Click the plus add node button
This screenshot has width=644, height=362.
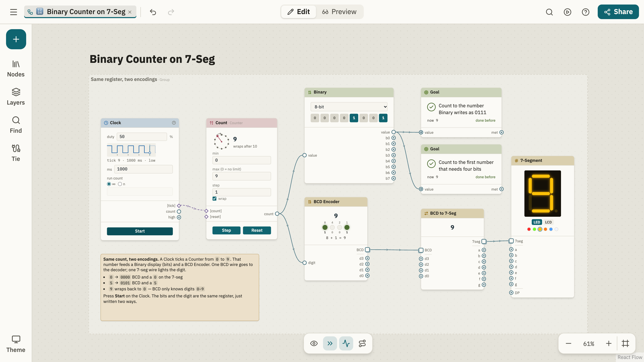[16, 39]
